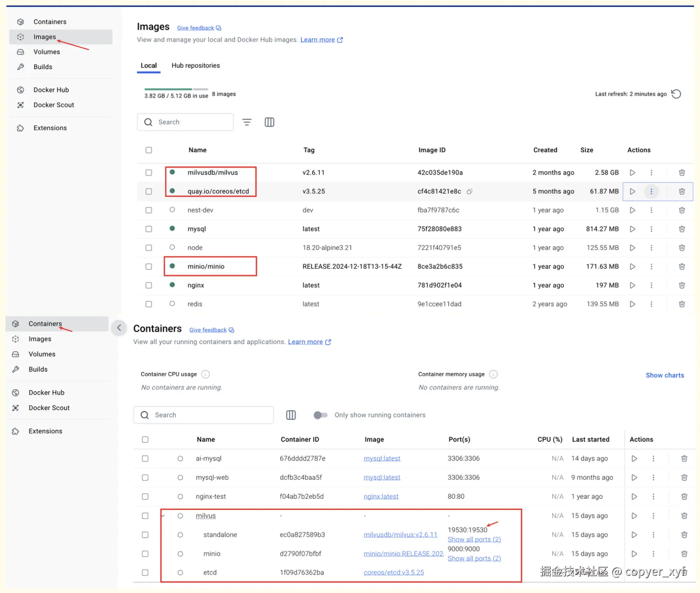Image resolution: width=700 pixels, height=593 pixels.
Task: Open Learn more link under Images heading
Action: point(321,40)
